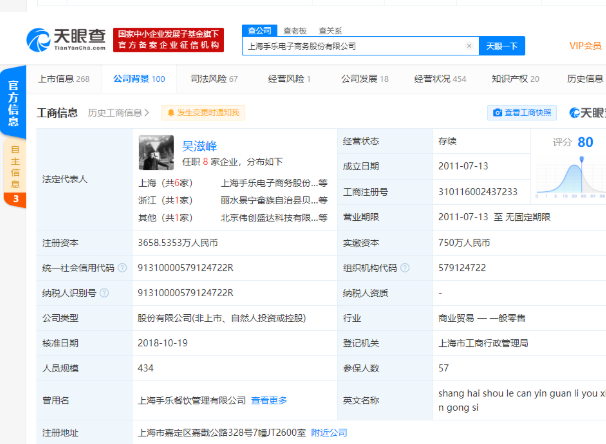Open the 经营状况 454 tab

point(440,79)
